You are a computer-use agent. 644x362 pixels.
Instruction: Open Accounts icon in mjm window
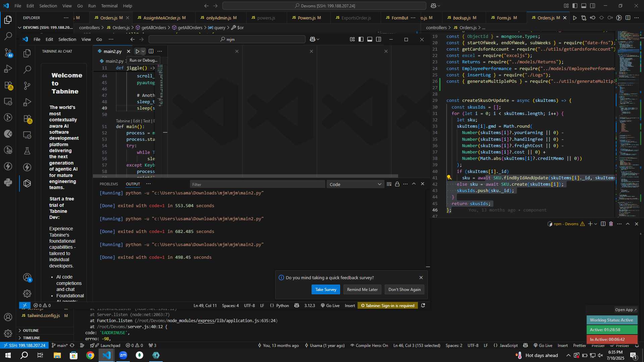27,278
